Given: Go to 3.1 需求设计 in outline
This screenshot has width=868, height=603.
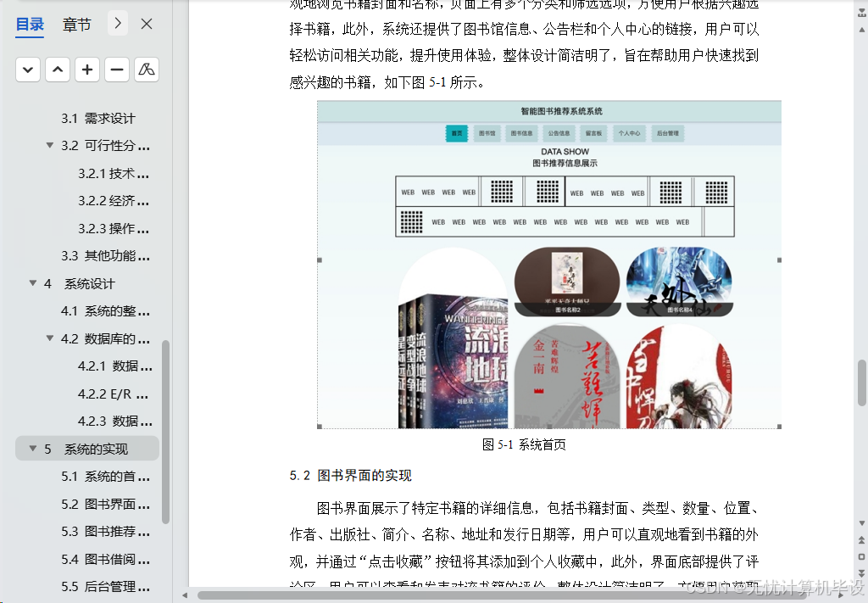Looking at the screenshot, I should tap(98, 118).
